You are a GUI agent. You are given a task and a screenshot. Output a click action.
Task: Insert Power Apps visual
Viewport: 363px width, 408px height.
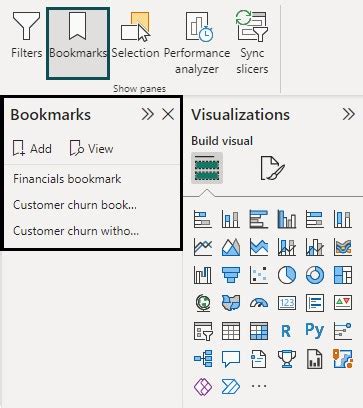(203, 387)
